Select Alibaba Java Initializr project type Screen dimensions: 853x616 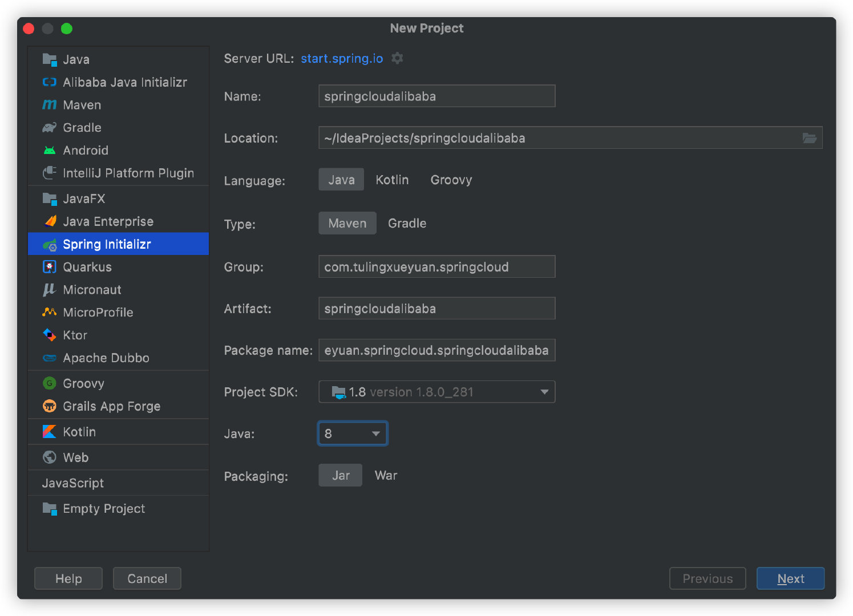click(124, 82)
